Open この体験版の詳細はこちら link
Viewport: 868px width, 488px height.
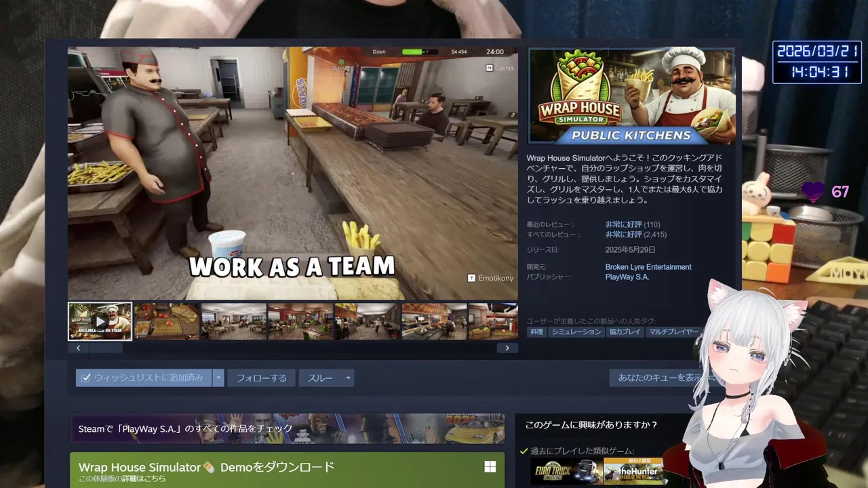coord(122,479)
